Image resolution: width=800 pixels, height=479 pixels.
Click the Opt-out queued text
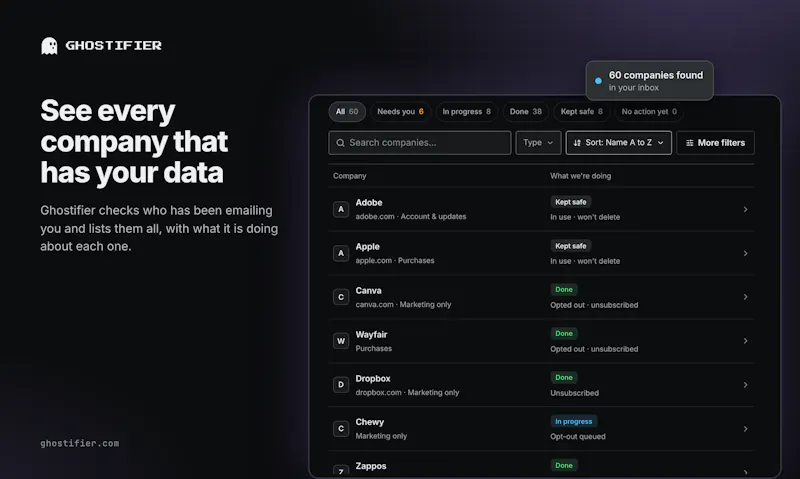pos(578,437)
